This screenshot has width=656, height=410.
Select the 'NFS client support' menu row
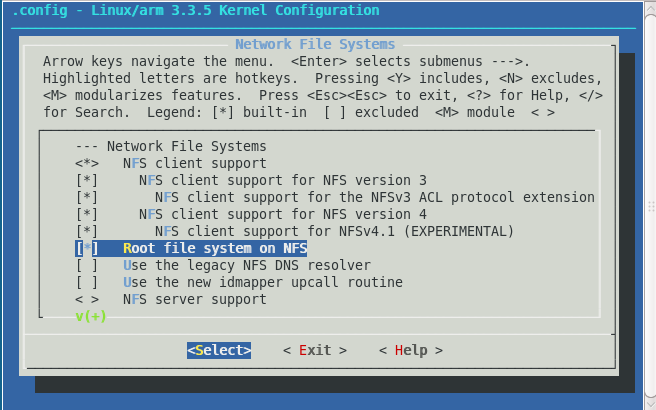tap(195, 163)
